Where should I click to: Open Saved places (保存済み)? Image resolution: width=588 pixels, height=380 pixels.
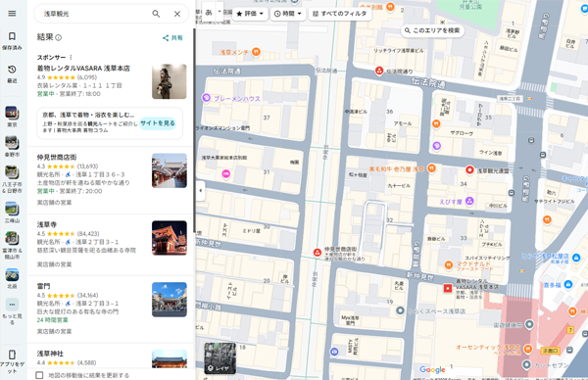(x=12, y=40)
